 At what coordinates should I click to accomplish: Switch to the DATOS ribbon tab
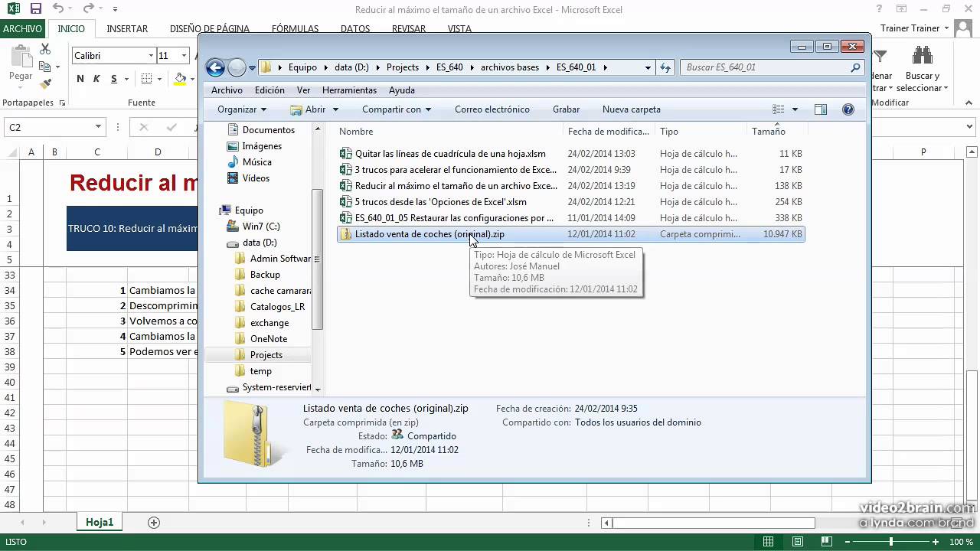[355, 28]
